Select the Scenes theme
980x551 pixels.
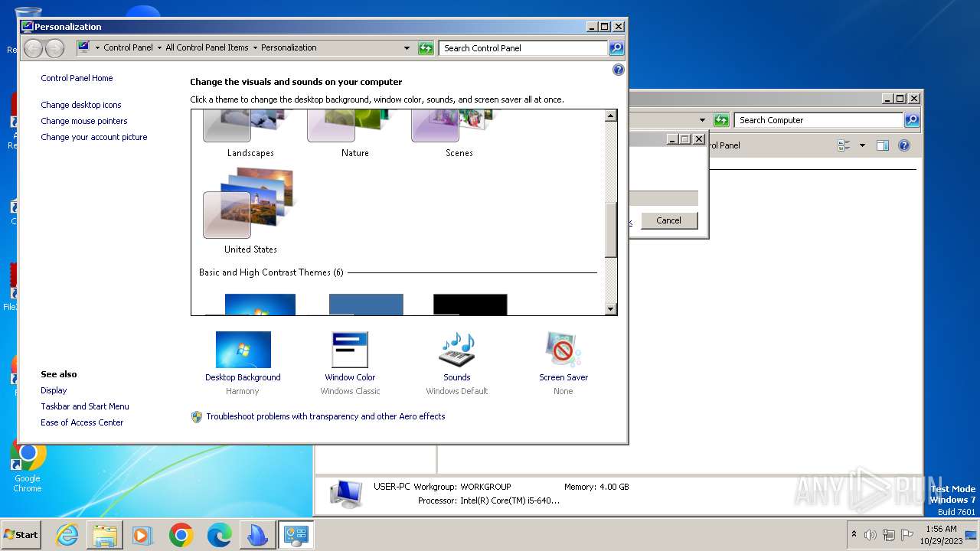(459, 133)
